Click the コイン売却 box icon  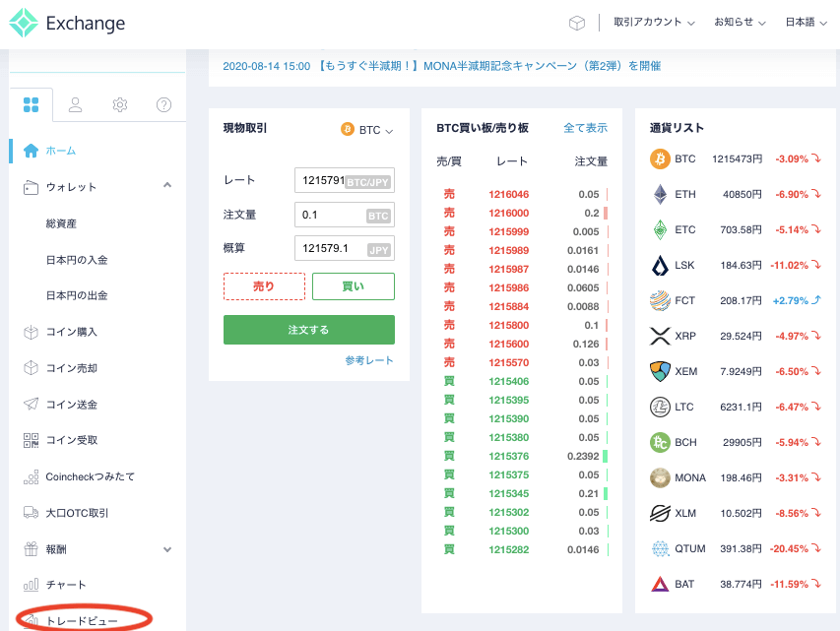[x=32, y=368]
